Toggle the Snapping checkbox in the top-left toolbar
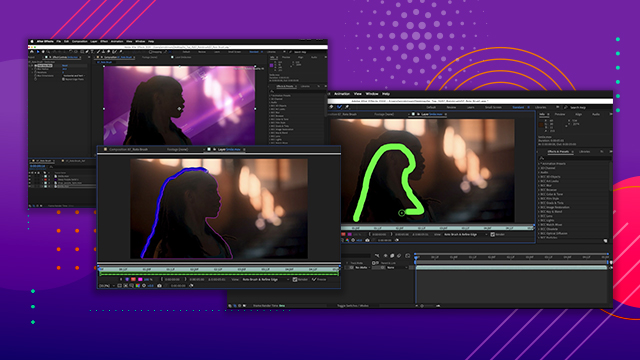The image size is (640, 360). [151, 52]
